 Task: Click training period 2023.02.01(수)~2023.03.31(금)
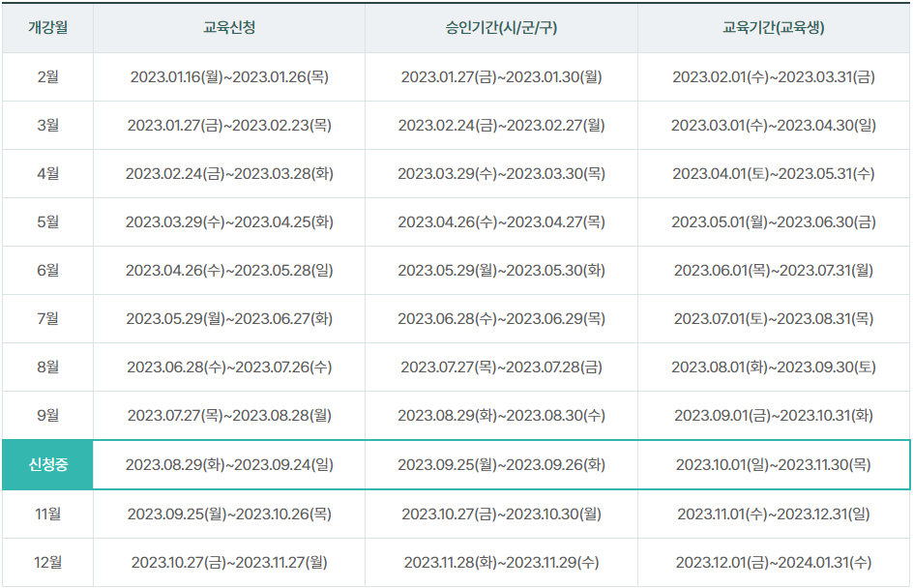tap(774, 76)
